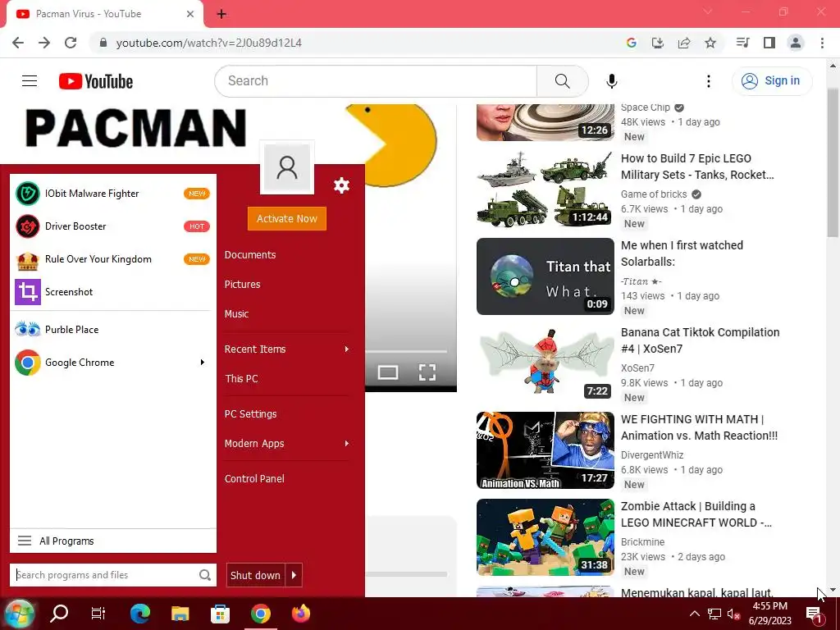840x630 pixels.
Task: Click the YouTube search field
Action: (x=376, y=81)
